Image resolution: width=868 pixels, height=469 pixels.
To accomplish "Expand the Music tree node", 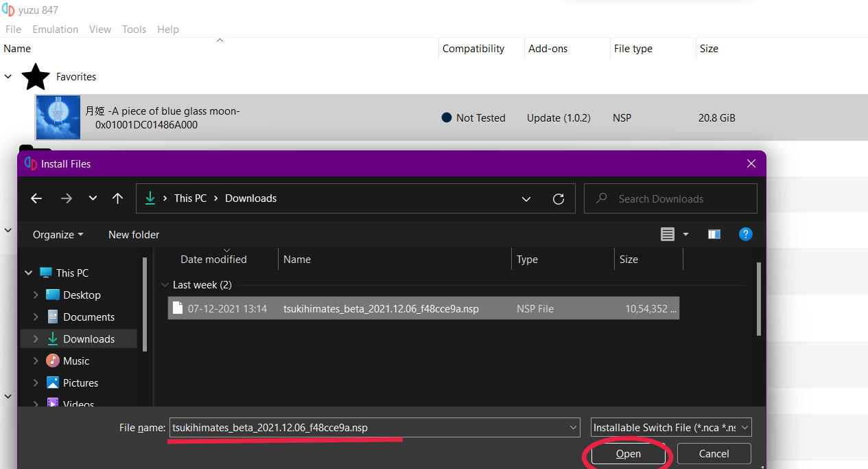I will pos(36,361).
